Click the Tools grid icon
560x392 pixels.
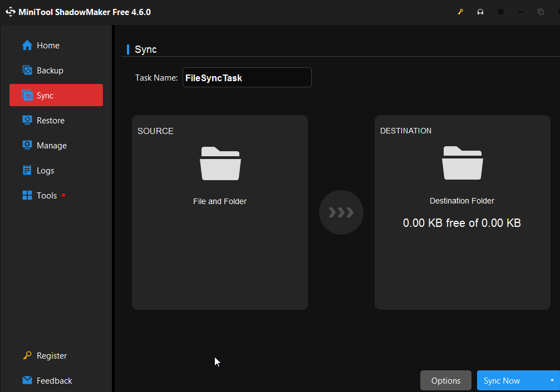click(x=27, y=195)
